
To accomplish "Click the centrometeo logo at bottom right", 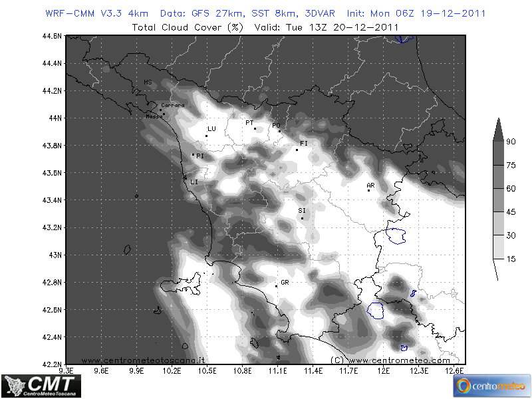I will [x=491, y=386].
